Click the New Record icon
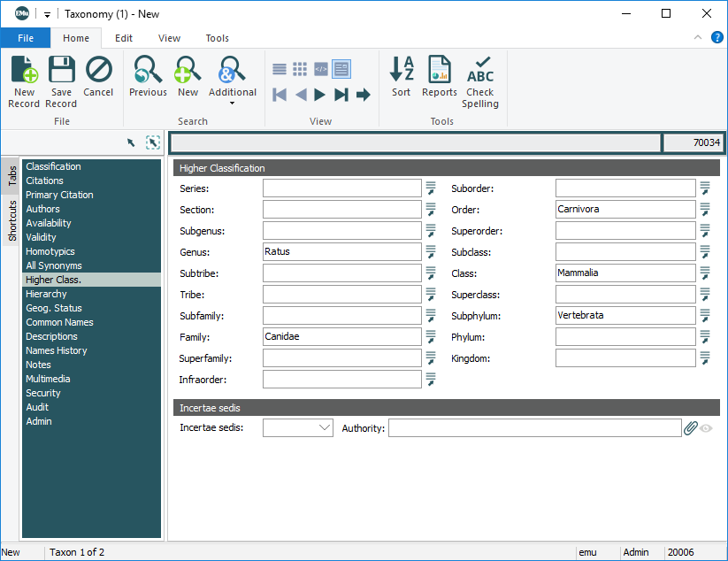This screenshot has width=728, height=561. [24, 71]
